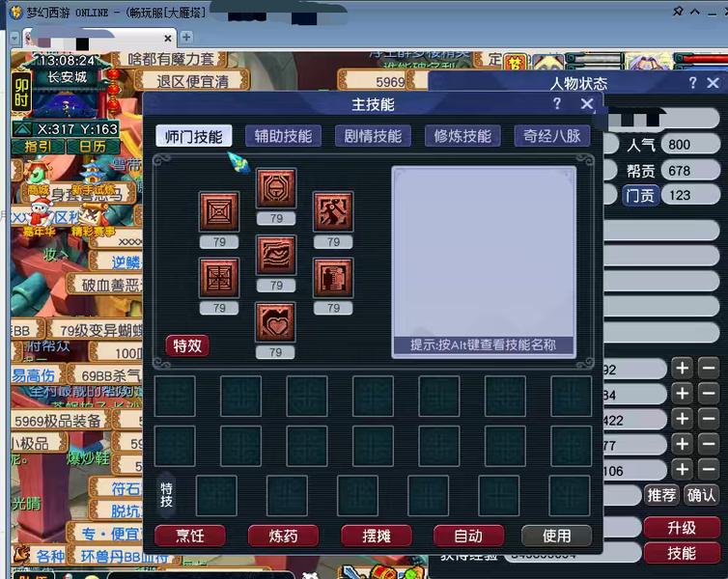Screen dimensions: 728x579
Task: Click the 帮贡 value 678
Action: click(x=690, y=171)
